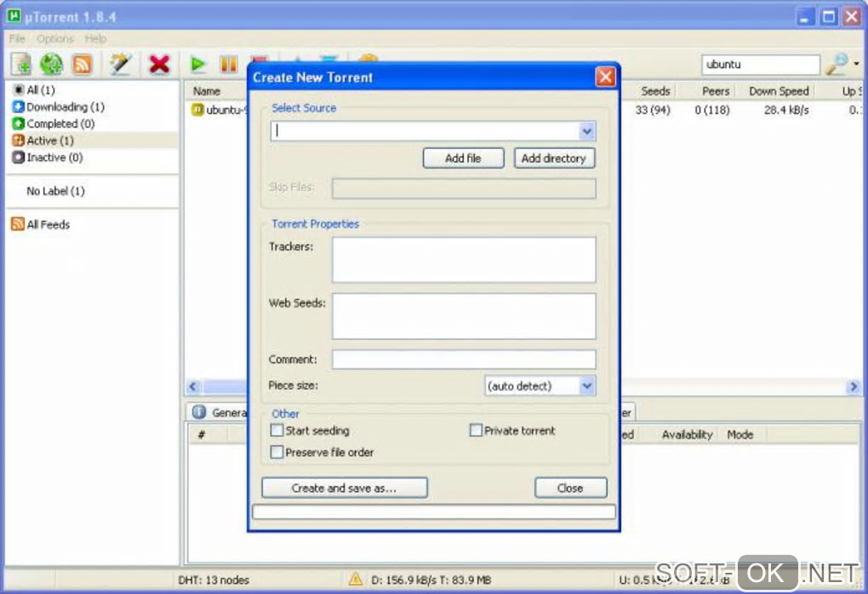868x594 pixels.
Task: Enable the Preserve file order checkbox
Action: (277, 452)
